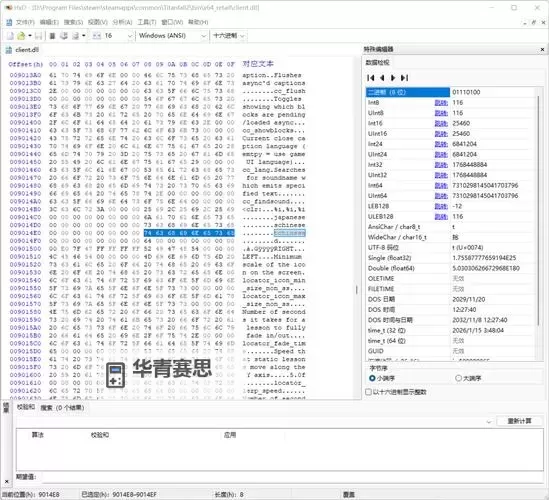Open the 窗口(W) menu
Screen dimensions: 549x500
(x=172, y=22)
